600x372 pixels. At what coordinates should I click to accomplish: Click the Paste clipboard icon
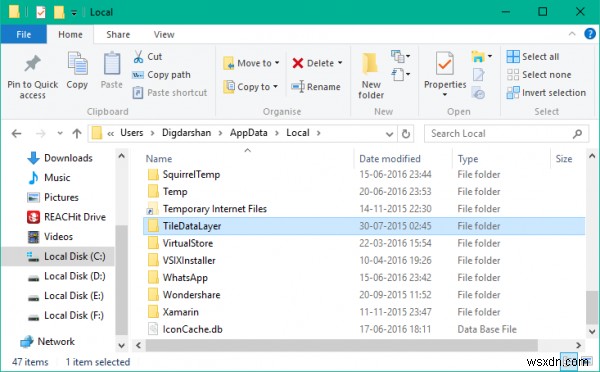click(x=112, y=63)
